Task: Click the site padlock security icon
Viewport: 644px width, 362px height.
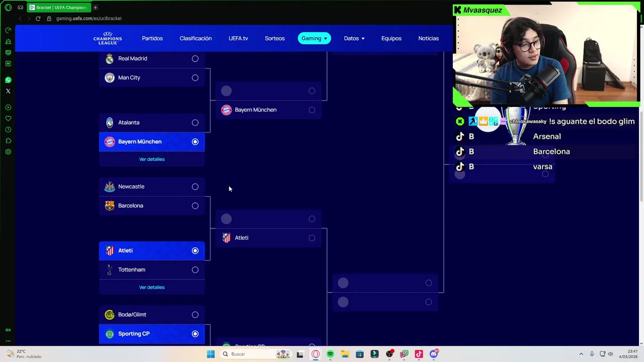Action: tap(49, 19)
